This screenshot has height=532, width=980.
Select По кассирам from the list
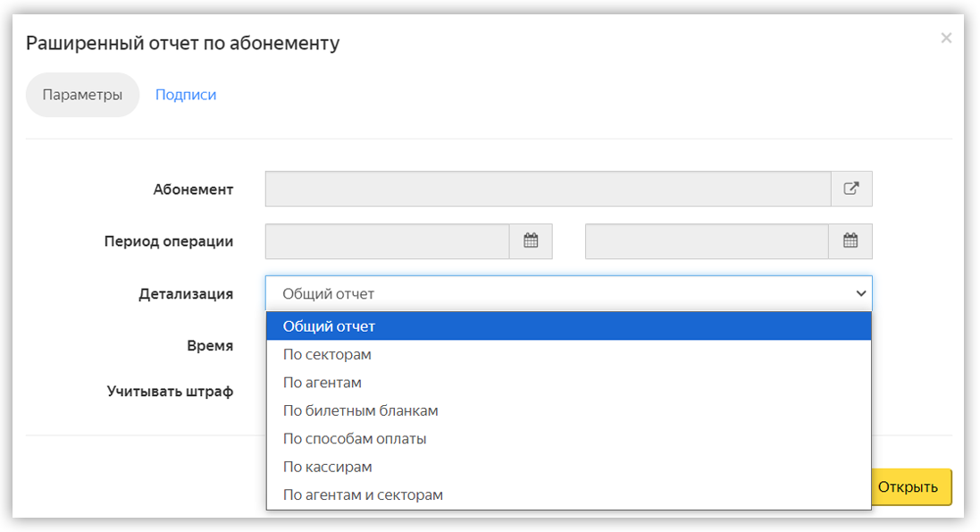[569, 467]
